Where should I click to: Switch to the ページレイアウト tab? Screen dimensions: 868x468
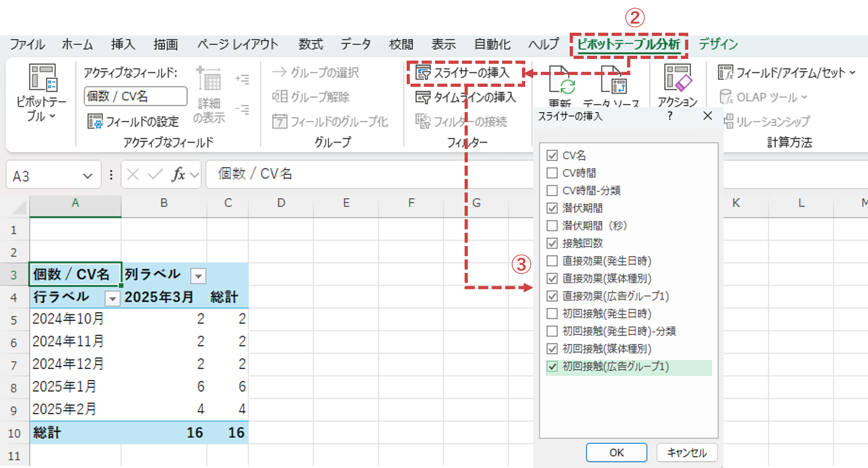point(238,44)
